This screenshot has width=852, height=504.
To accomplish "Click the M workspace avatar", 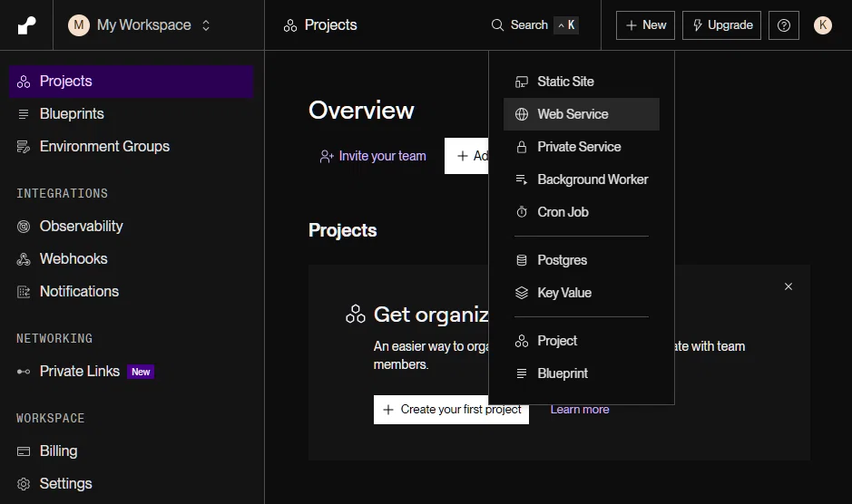I will (x=79, y=25).
